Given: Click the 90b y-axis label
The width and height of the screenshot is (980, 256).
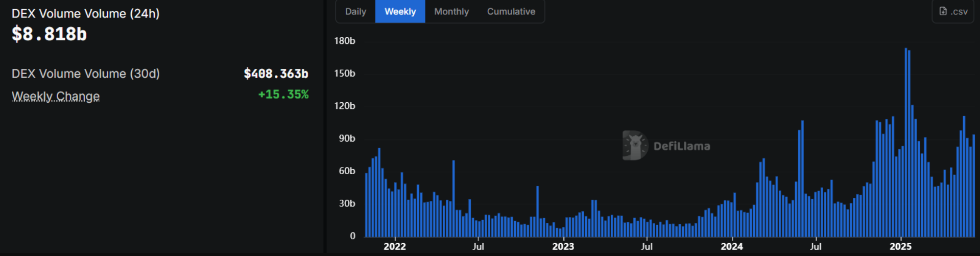Looking at the screenshot, I should pos(347,138).
